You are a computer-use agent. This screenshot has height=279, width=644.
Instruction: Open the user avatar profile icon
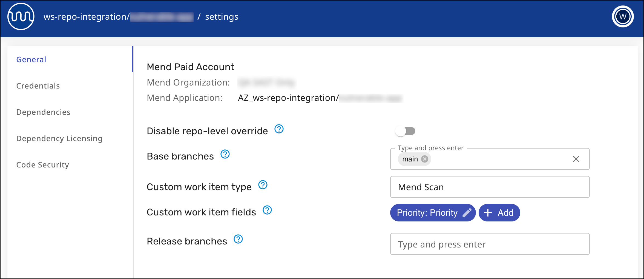tap(623, 17)
